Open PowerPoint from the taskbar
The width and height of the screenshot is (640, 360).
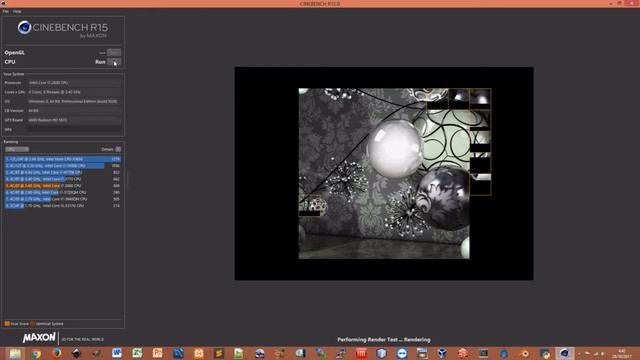(158, 353)
